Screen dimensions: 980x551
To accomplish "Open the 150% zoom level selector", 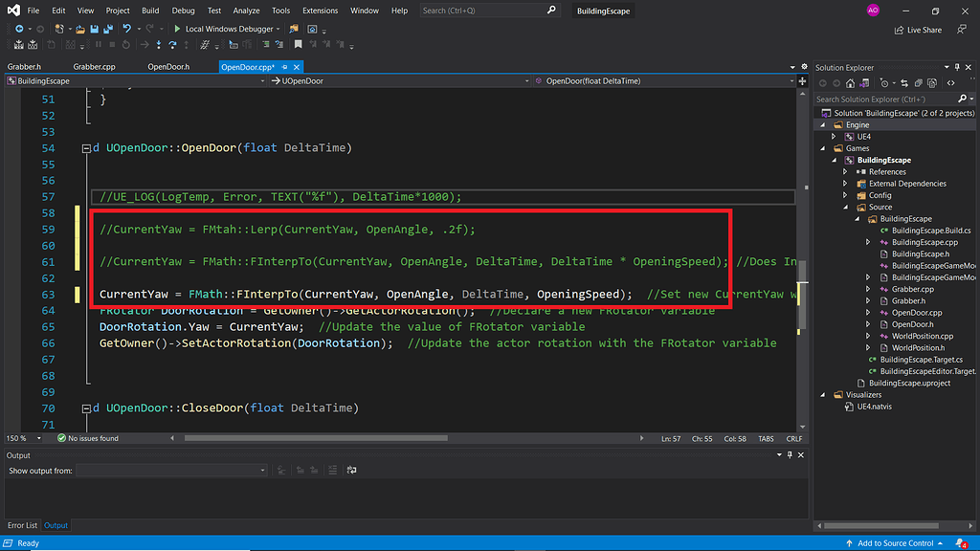I will (21, 438).
